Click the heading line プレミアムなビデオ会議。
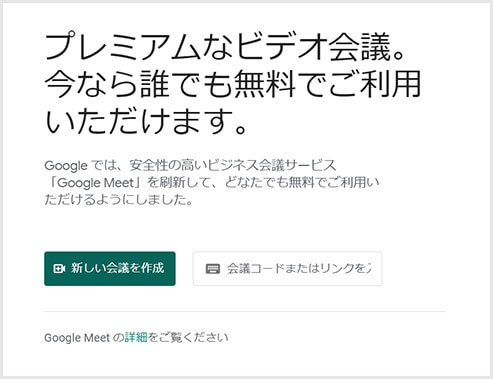The image size is (493, 379). point(226,47)
